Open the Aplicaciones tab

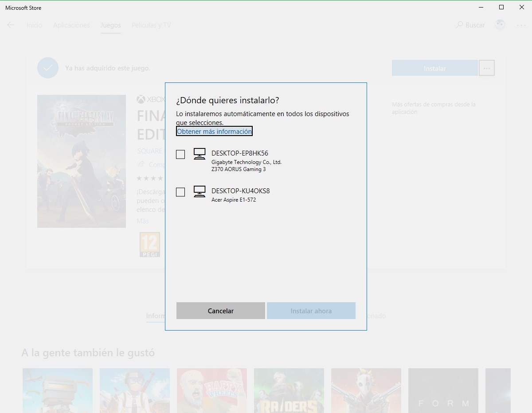[x=71, y=25]
